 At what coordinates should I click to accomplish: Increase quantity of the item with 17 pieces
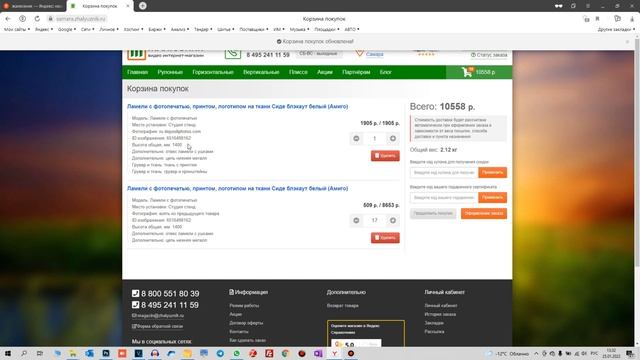[x=393, y=220]
